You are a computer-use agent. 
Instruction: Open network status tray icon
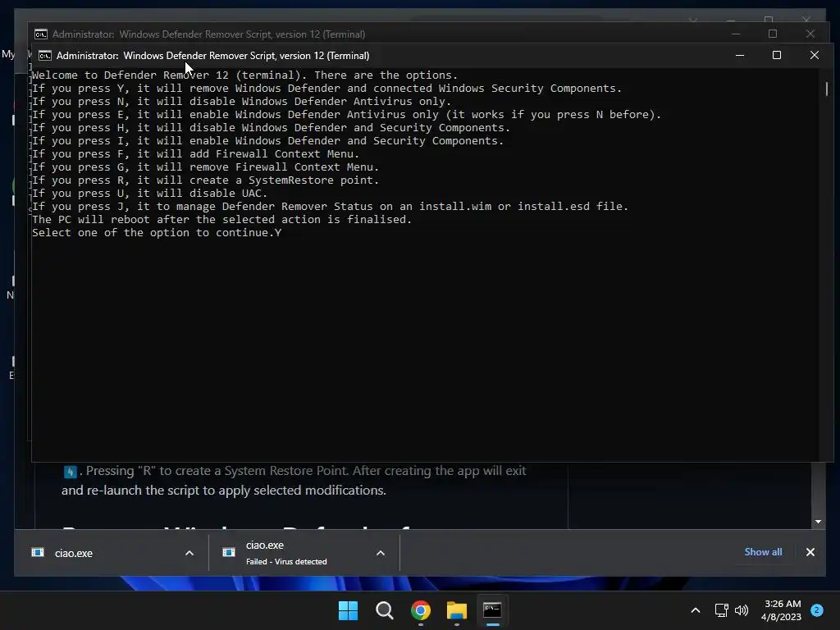722,610
